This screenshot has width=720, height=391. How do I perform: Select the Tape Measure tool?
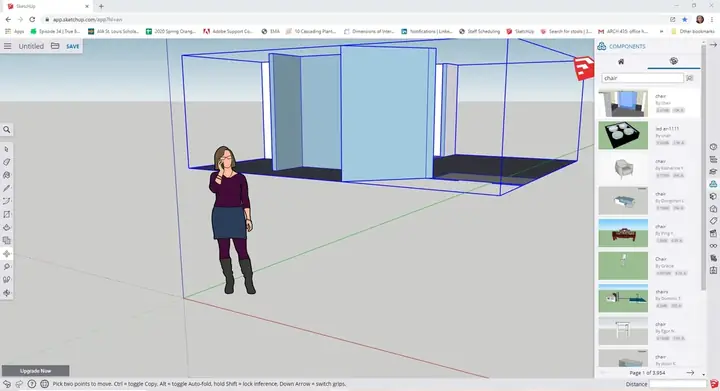(x=7, y=266)
